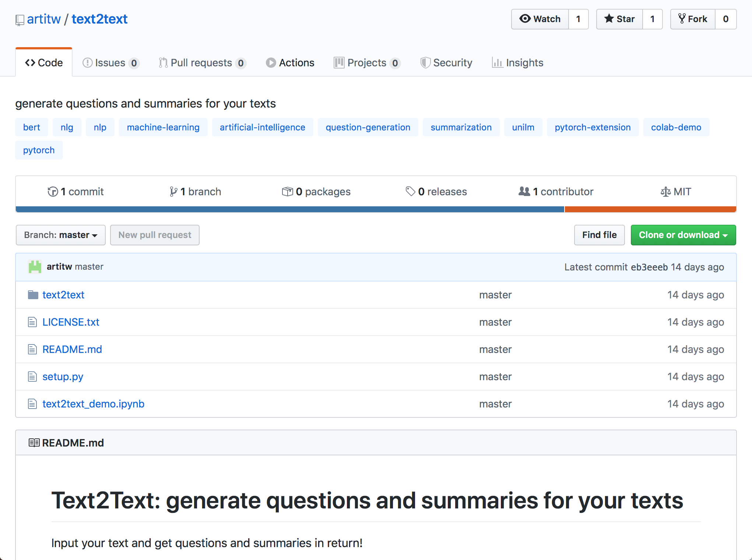Open the text2text_demo.ipynb file
Viewport: 752px width, 560px height.
pyautogui.click(x=93, y=404)
